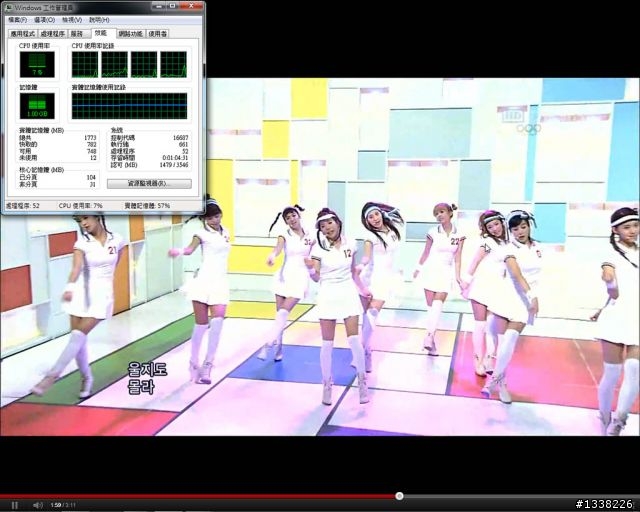Click the round scrubber handle on the progress bar

[x=399, y=496]
